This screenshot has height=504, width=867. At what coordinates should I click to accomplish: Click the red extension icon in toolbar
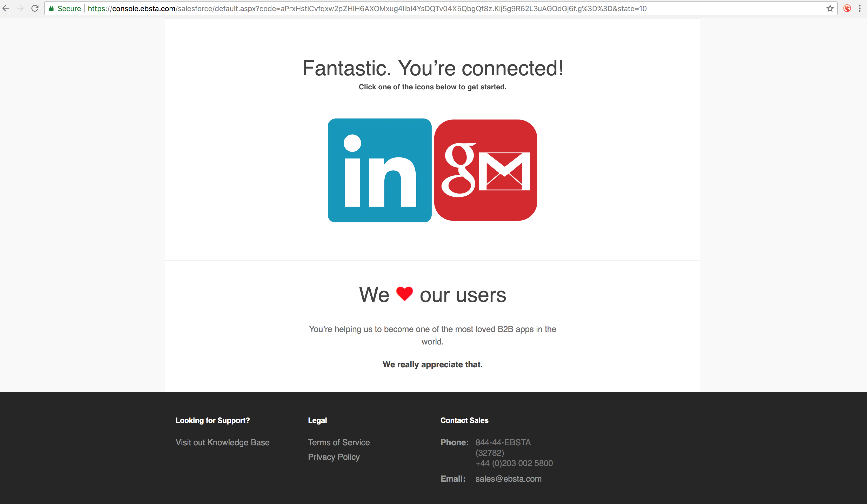847,9
